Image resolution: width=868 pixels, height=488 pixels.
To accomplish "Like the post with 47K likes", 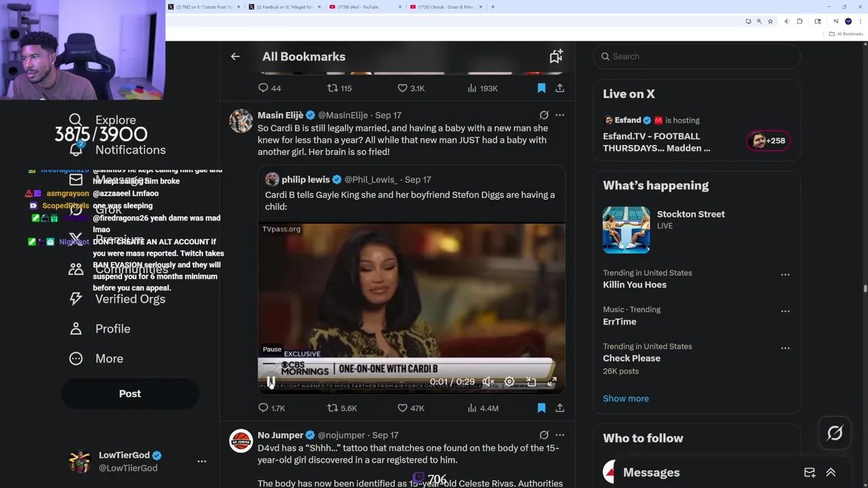I will pos(410,408).
